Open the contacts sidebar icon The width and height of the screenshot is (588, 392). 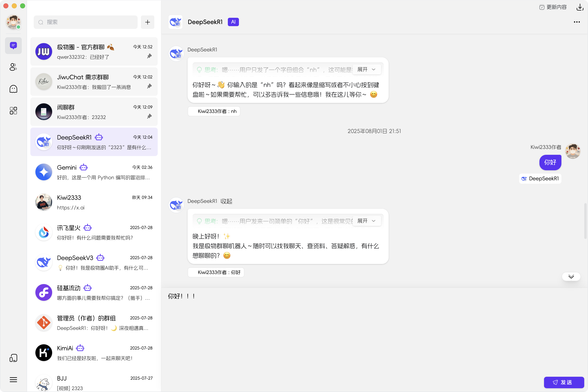(13, 67)
